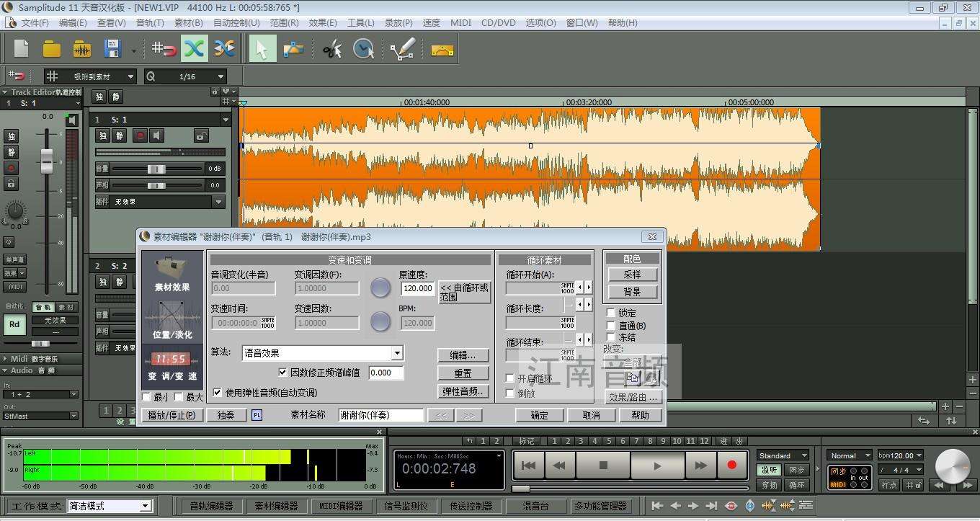Open the 素材(B) menu
Screen dimensions: 980x521
click(189, 22)
